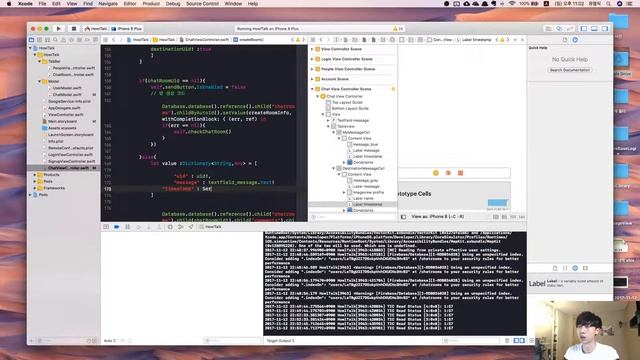Expand Textfield message in outline
This screenshot has width=640, height=360.
(x=328, y=120)
